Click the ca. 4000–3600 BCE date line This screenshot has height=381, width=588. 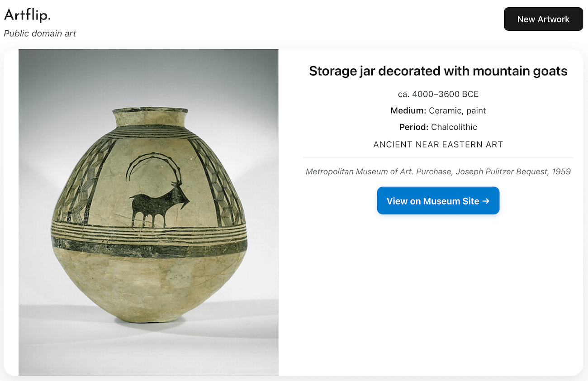438,94
